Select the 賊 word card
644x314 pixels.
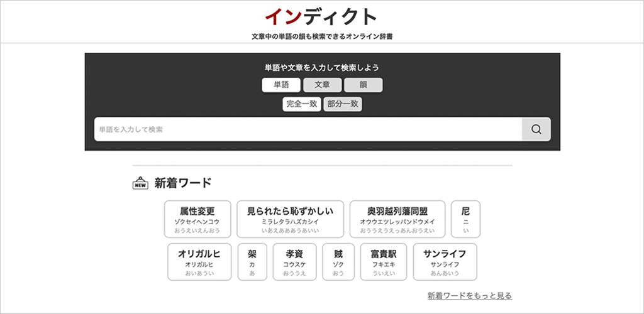click(338, 262)
